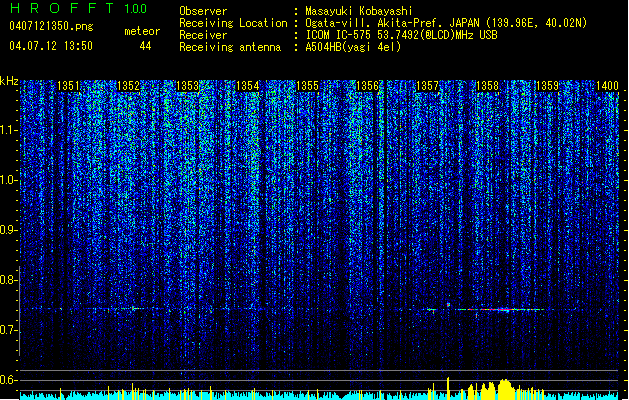Click the 1357 time marker
This screenshot has height=400, width=629.
(x=428, y=86)
